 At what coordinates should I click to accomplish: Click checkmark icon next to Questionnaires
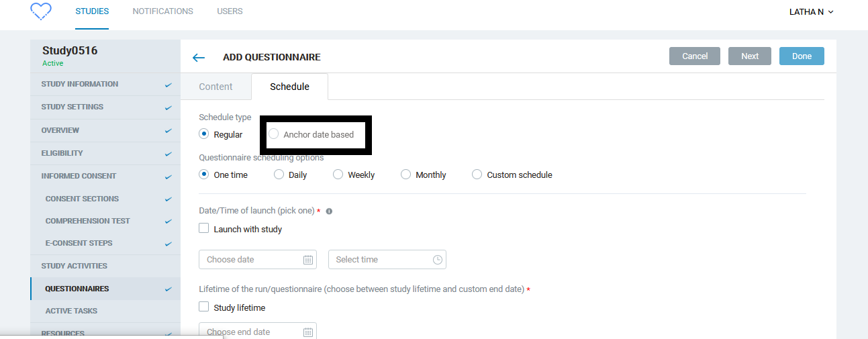[168, 290]
